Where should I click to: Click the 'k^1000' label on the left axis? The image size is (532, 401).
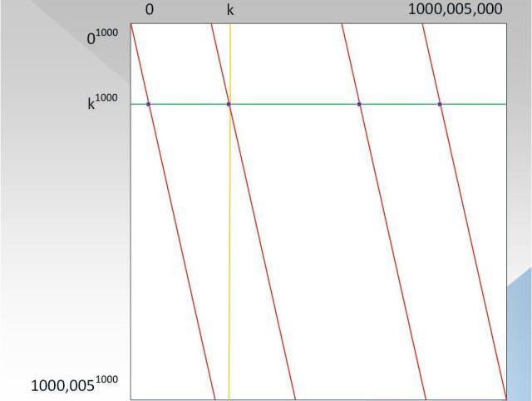point(102,101)
